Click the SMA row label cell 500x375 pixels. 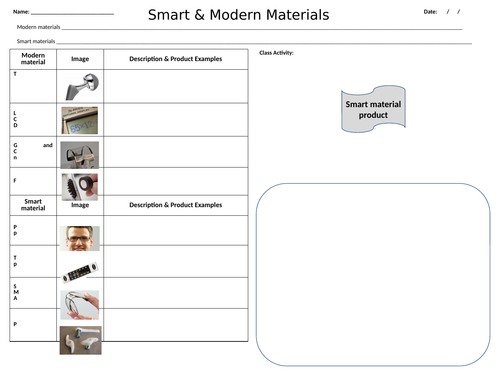pyautogui.click(x=33, y=293)
